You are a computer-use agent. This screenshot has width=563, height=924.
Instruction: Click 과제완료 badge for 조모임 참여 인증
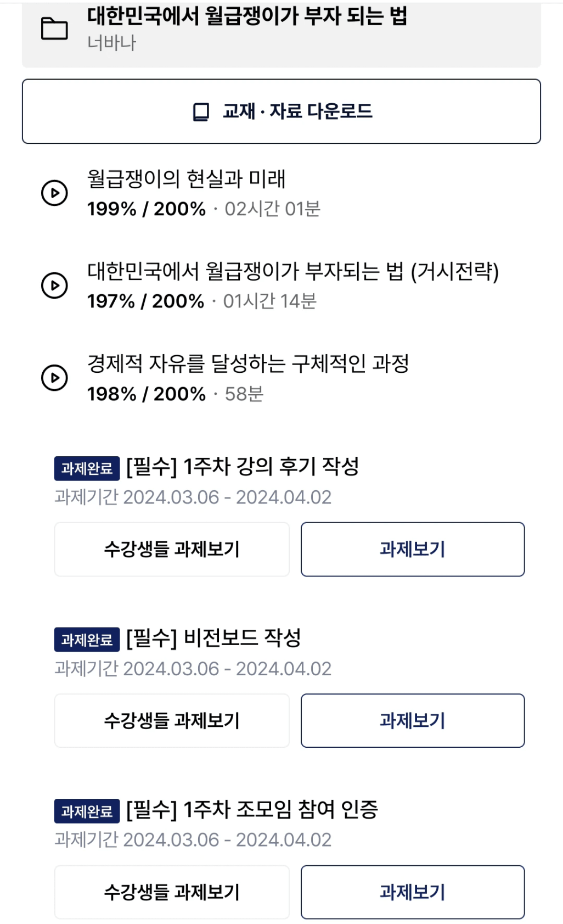[87, 811]
